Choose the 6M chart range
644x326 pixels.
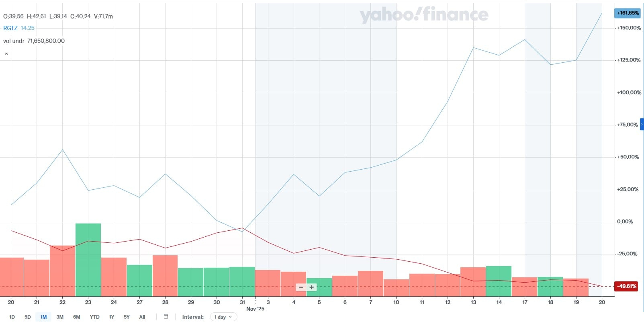click(77, 317)
